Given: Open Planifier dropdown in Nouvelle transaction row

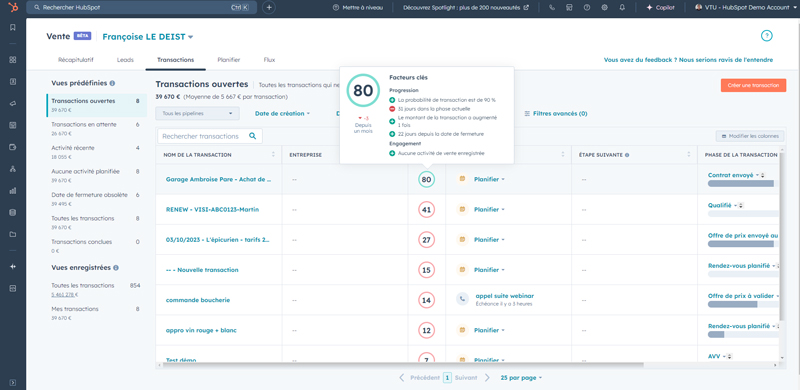Looking at the screenshot, I should click(489, 270).
